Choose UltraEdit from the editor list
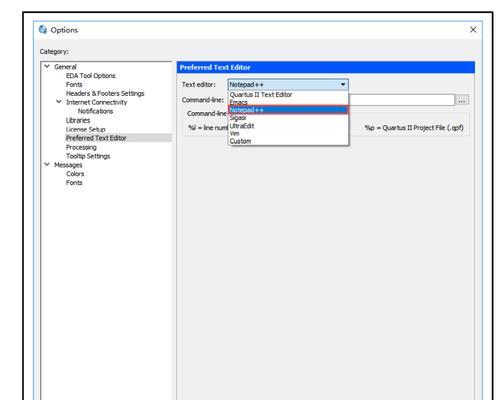The image size is (500, 400). tap(288, 126)
